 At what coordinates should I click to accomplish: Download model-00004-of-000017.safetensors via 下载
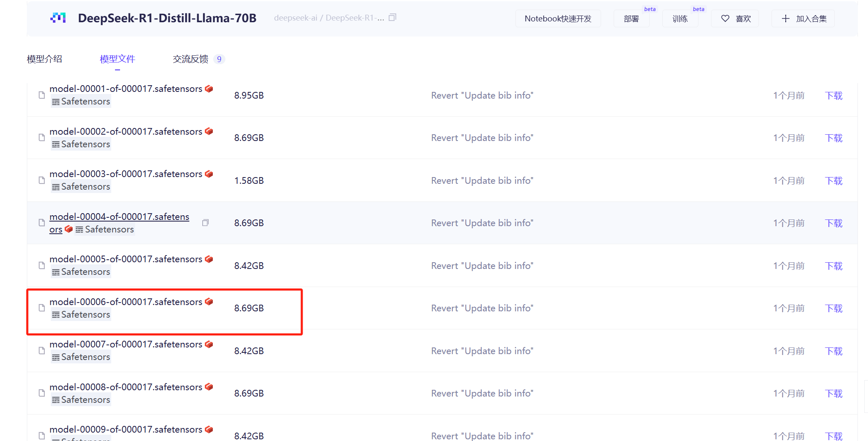(834, 223)
